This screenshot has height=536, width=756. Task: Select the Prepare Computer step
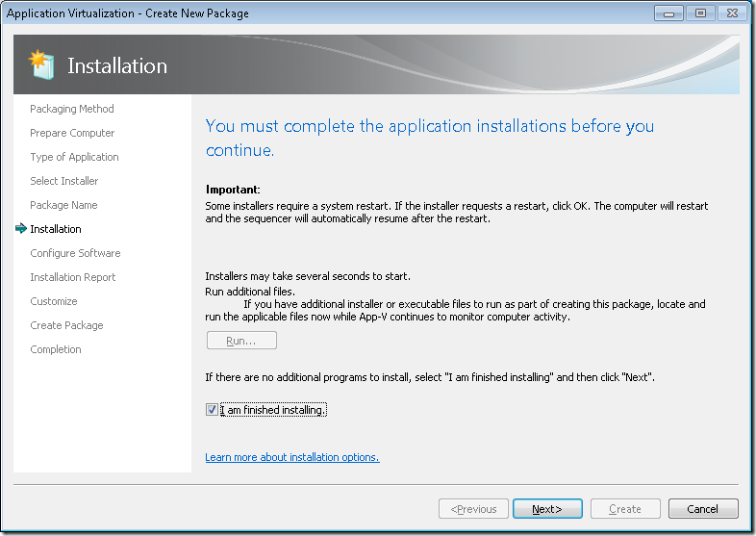(72, 133)
